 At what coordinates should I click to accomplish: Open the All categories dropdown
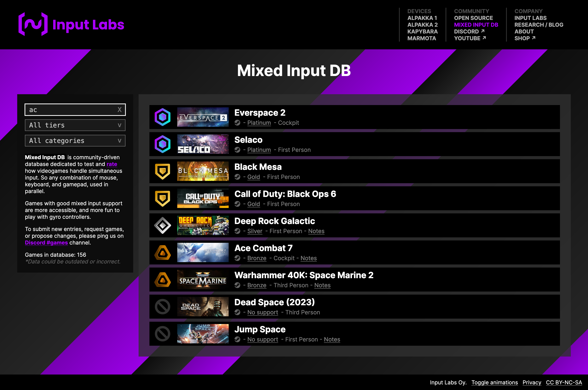click(75, 141)
